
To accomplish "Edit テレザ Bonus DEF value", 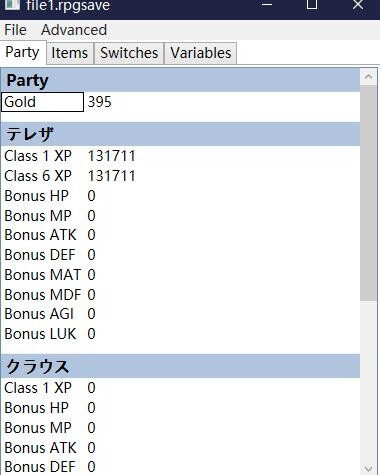I will tap(92, 255).
